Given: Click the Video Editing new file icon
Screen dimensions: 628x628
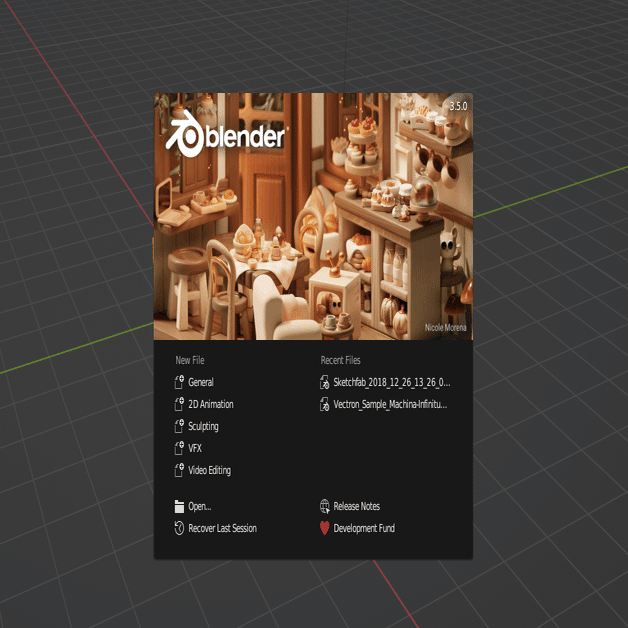Looking at the screenshot, I should point(179,470).
